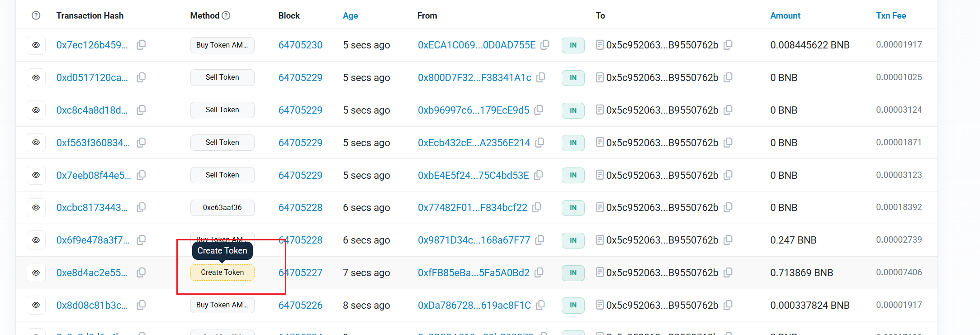Copy the 0xECA1C069...0D0AD755E from address
980x335 pixels.
point(545,45)
